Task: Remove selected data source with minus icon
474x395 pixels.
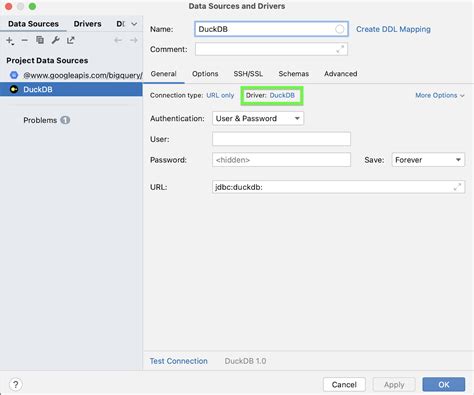Action: (x=25, y=40)
